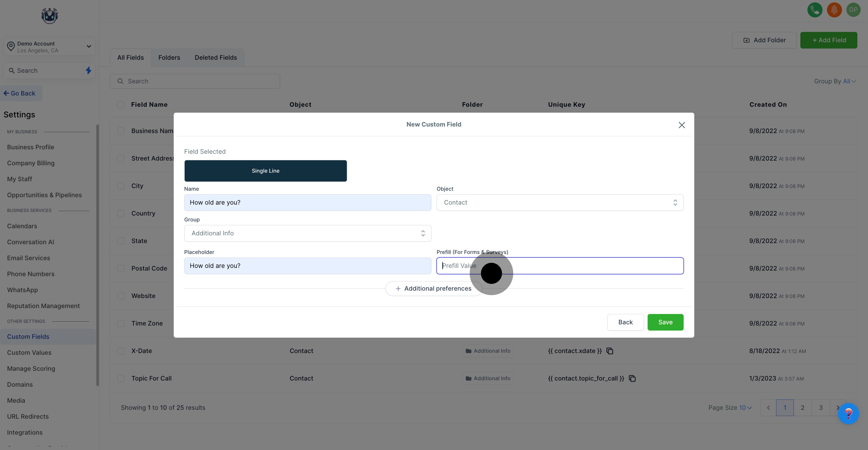This screenshot has height=450, width=868.
Task: Copy the topic_for_call unique key
Action: tap(632, 378)
